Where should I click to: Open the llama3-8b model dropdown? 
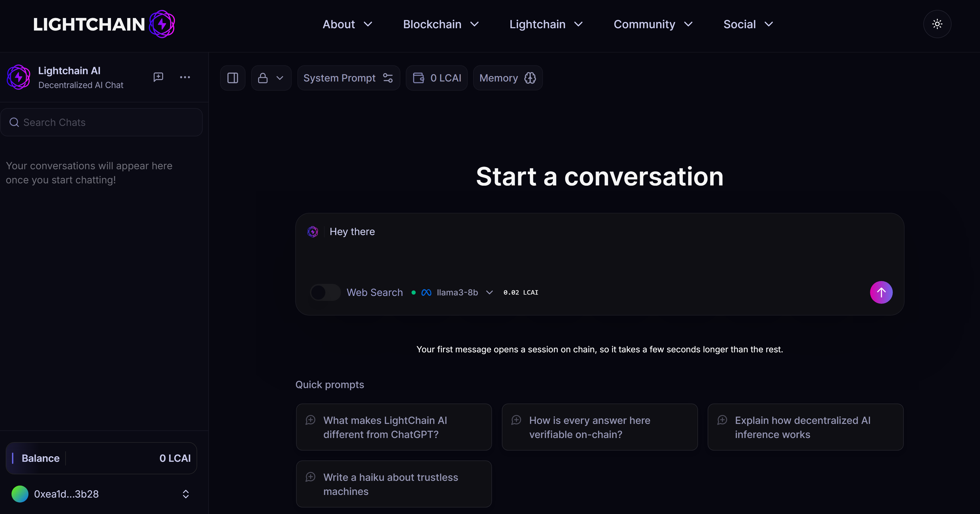[457, 293]
